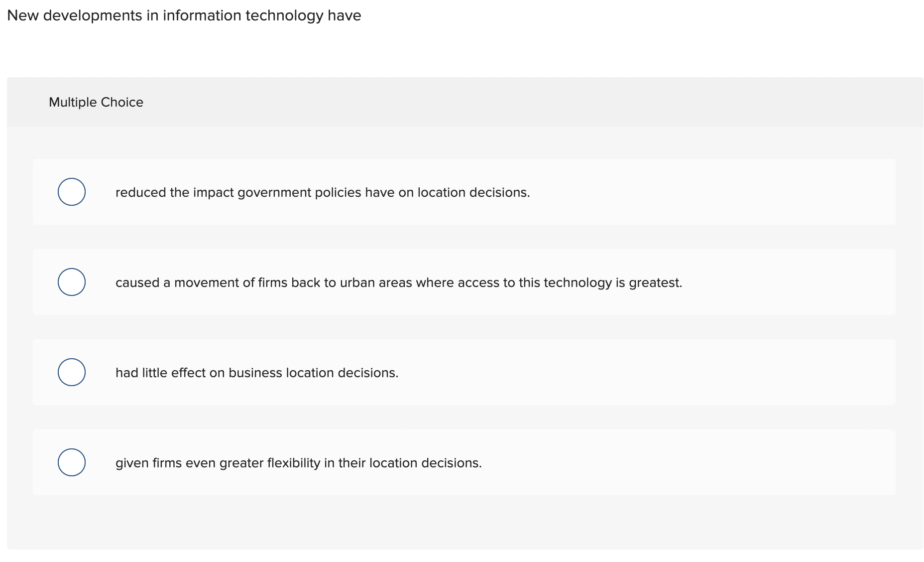Select the radio button beside "given firms even greater flexibility"
Image resolution: width=924 pixels, height=562 pixels.
[72, 462]
